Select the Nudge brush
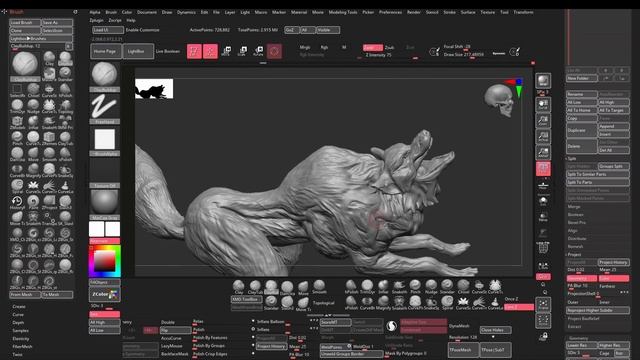The height and width of the screenshot is (360, 640). pyautogui.click(x=33, y=105)
